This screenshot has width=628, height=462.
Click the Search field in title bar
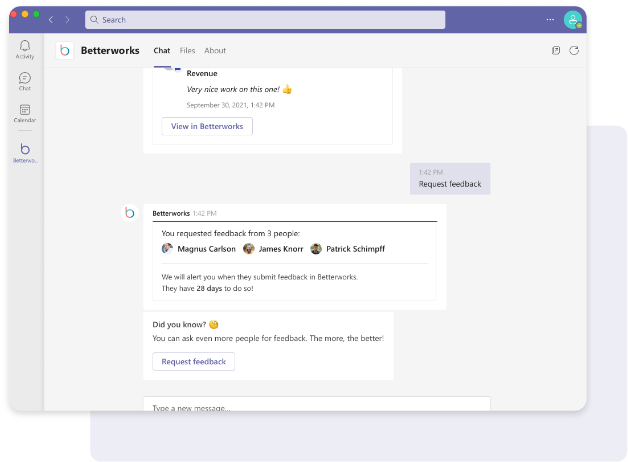pyautogui.click(x=265, y=20)
